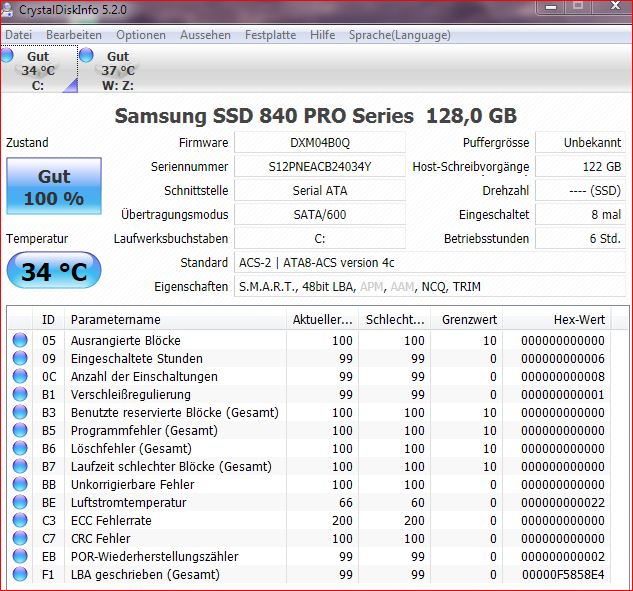This screenshot has height=591, width=633.
Task: Click status orb for POR-Wiederherstellungszähler row
Action: point(20,556)
